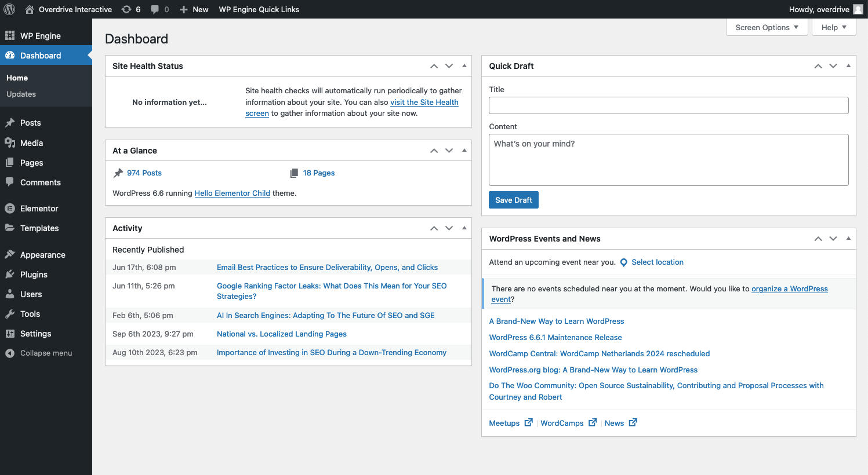The width and height of the screenshot is (868, 475).
Task: Click the external link icon after News
Action: 633,423
